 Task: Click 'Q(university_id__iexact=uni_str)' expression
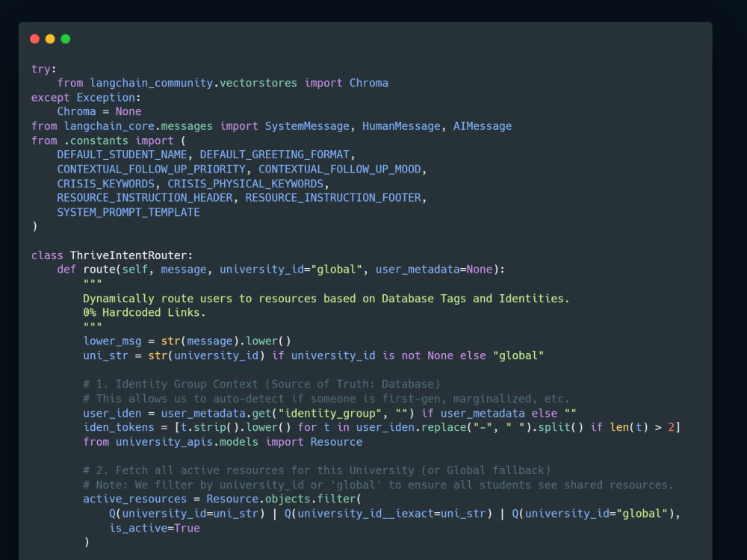[388, 514]
